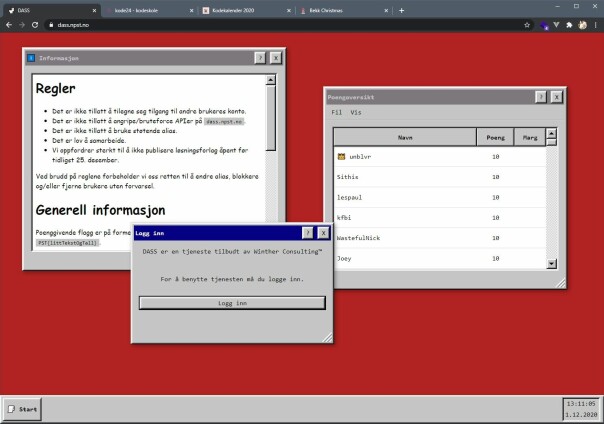Select the unblvr row in scoreboard

[x=440, y=156]
